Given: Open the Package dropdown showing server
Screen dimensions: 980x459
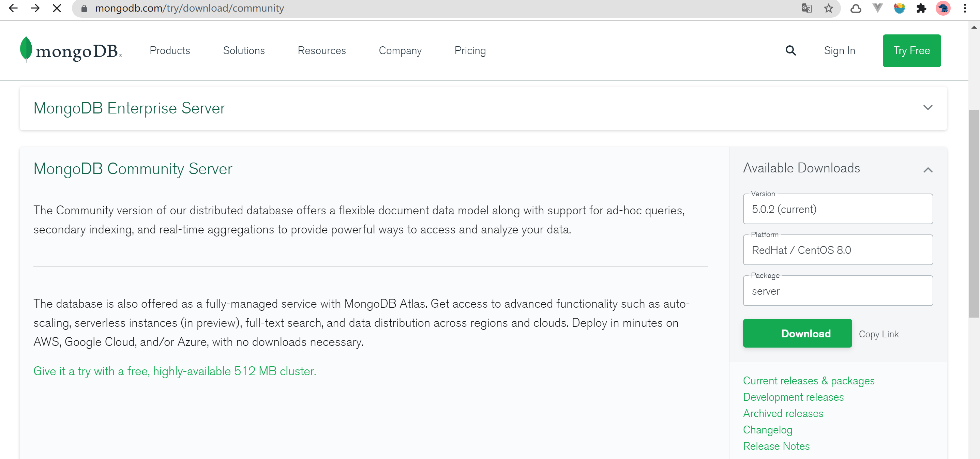Looking at the screenshot, I should click(838, 291).
